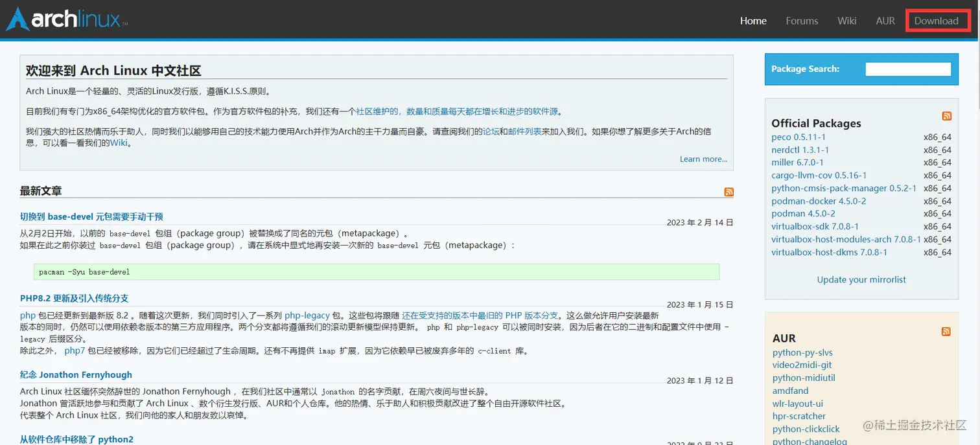Open package cargo-llvm-cov 0.5.16-1
Image resolution: width=980 pixels, height=445 pixels.
click(x=819, y=175)
